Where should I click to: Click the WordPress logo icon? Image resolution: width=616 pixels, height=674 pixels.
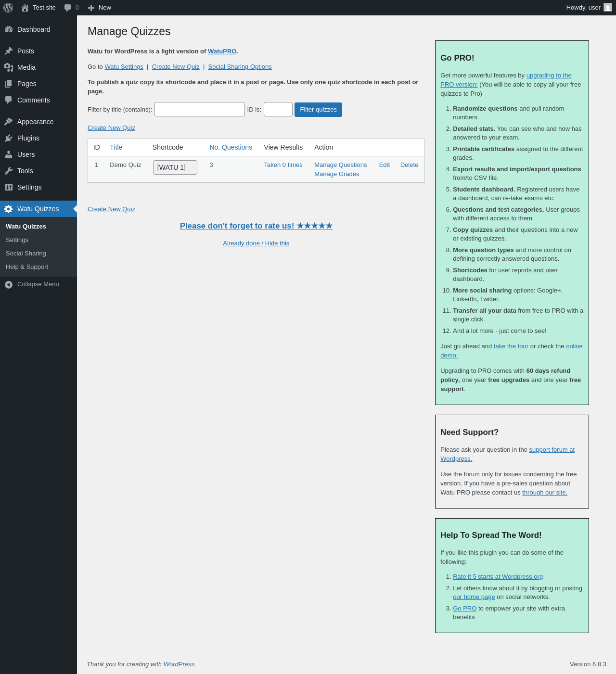8,8
